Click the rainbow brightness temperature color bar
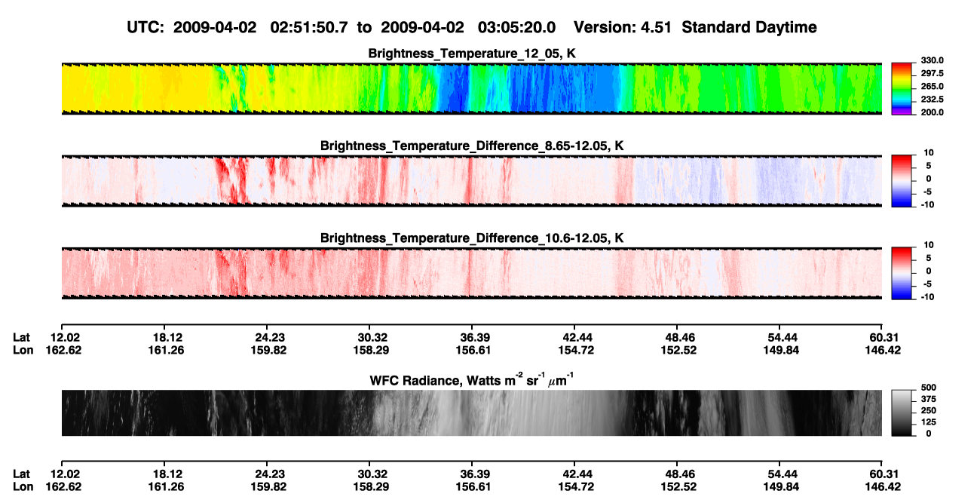 tap(902, 88)
